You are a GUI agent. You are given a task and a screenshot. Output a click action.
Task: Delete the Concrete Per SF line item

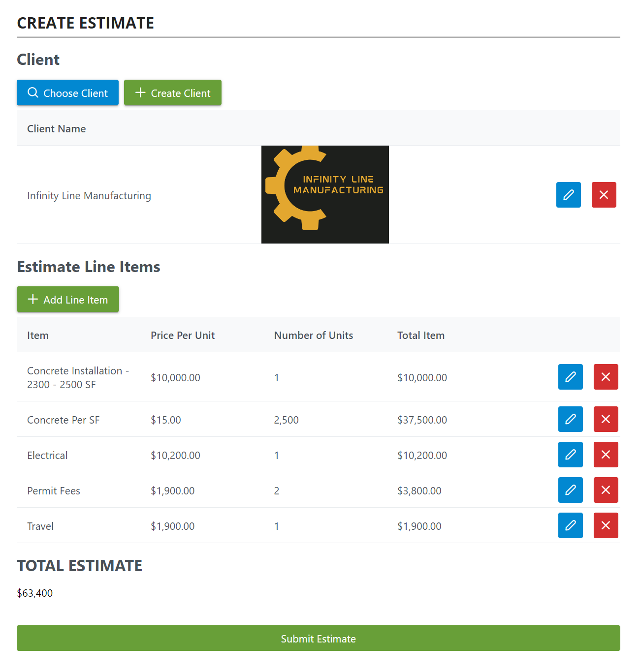coord(606,419)
